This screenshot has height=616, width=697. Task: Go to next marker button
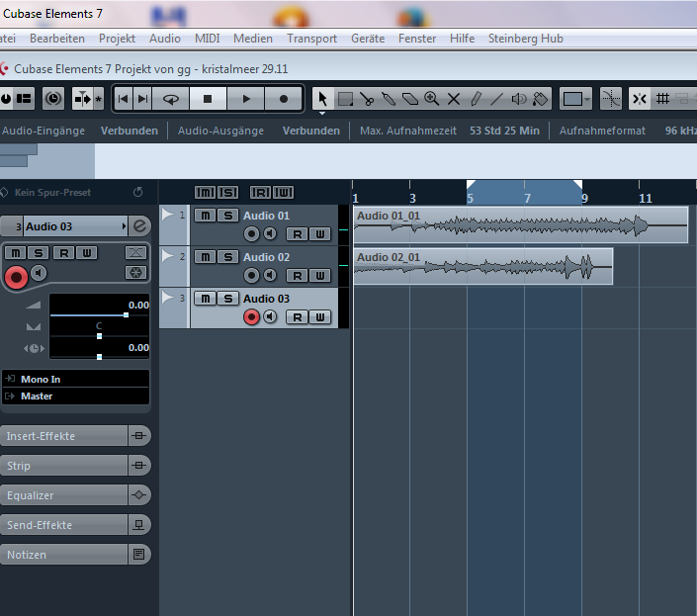[x=142, y=99]
